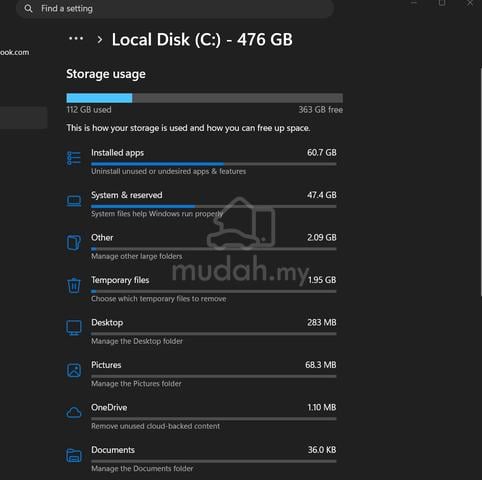The image size is (482, 480).
Task: Click the System & reserved usage bar
Action: 214,206
